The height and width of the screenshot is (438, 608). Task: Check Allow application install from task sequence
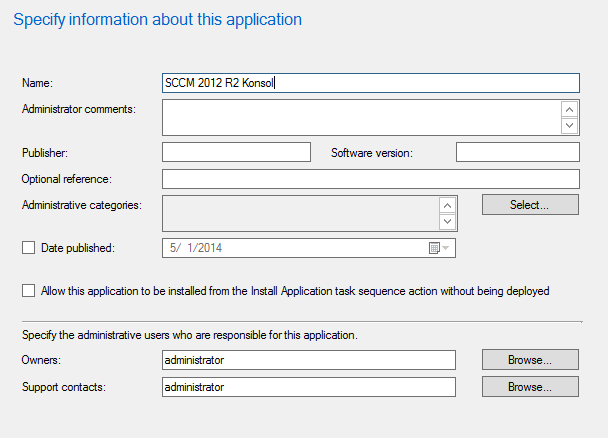[x=28, y=291]
